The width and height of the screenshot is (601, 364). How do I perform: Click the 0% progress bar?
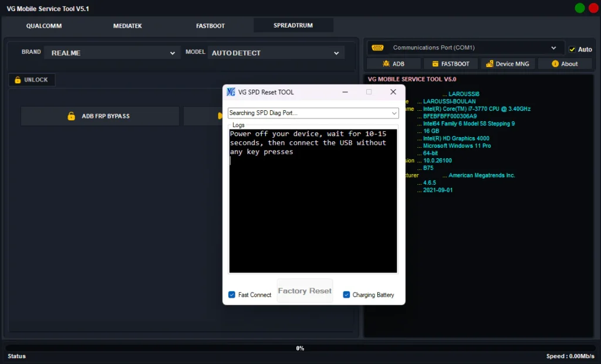300,348
